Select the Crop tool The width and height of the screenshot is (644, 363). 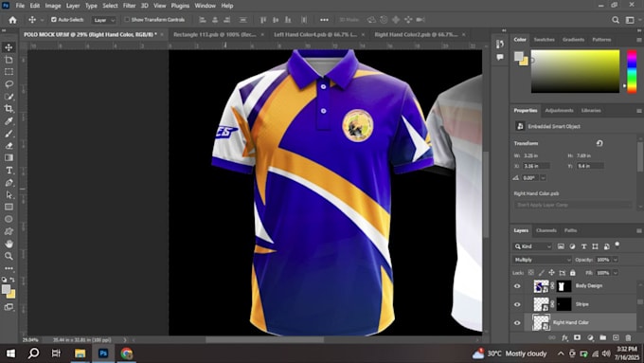[x=9, y=109]
